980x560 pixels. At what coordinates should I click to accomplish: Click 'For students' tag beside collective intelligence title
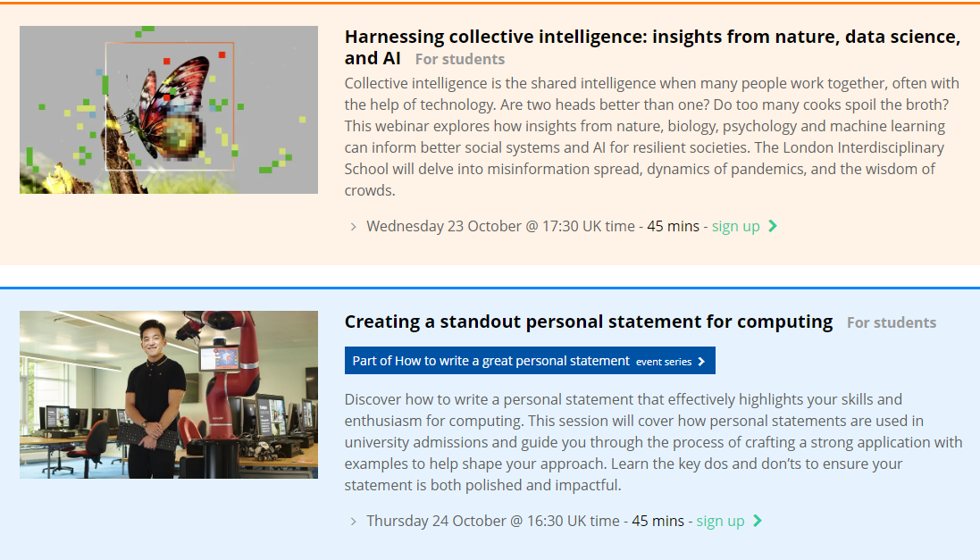[x=460, y=59]
